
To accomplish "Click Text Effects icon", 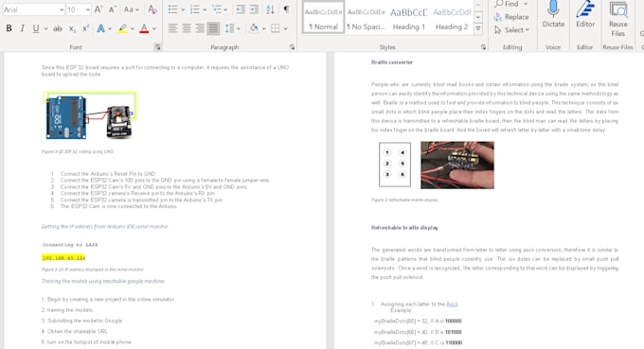I will (x=100, y=28).
